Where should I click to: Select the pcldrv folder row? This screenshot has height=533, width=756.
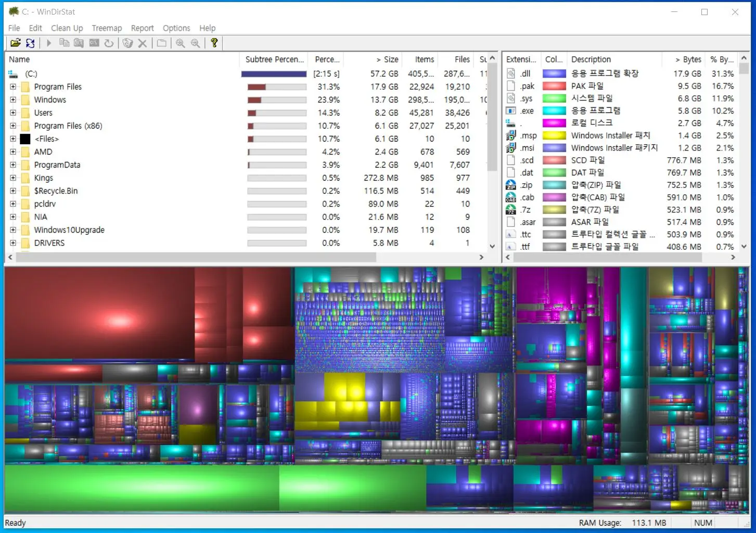pyautogui.click(x=247, y=204)
